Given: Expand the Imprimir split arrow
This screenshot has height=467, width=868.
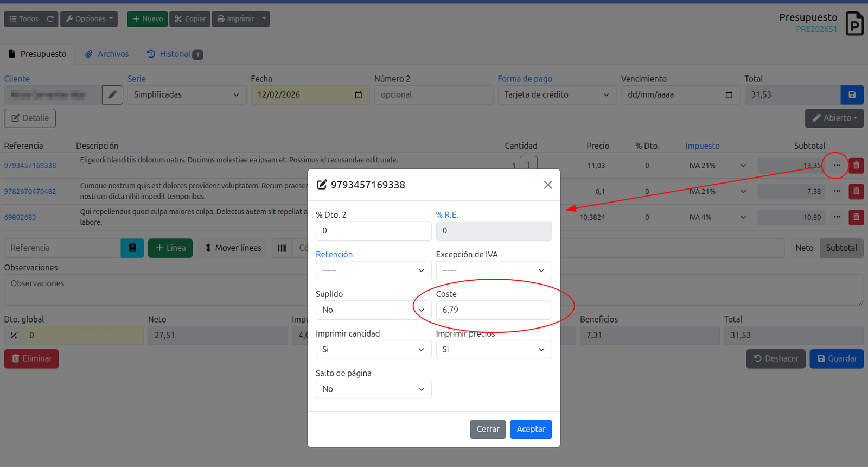Looking at the screenshot, I should [264, 19].
